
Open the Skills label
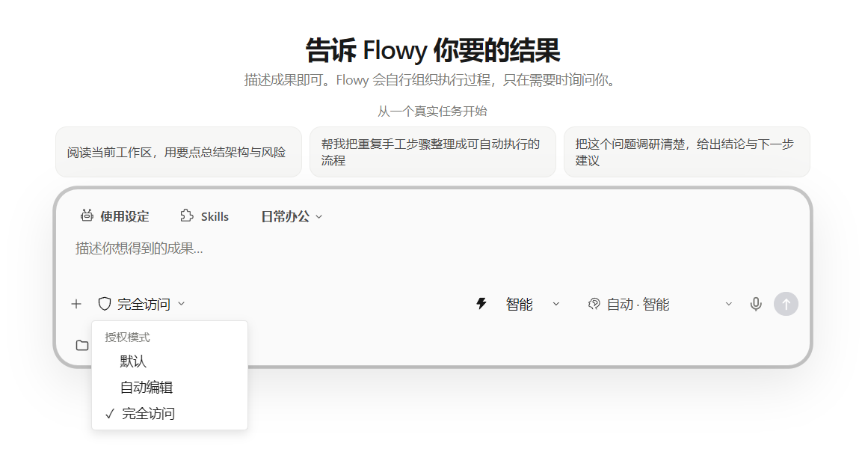tap(215, 216)
